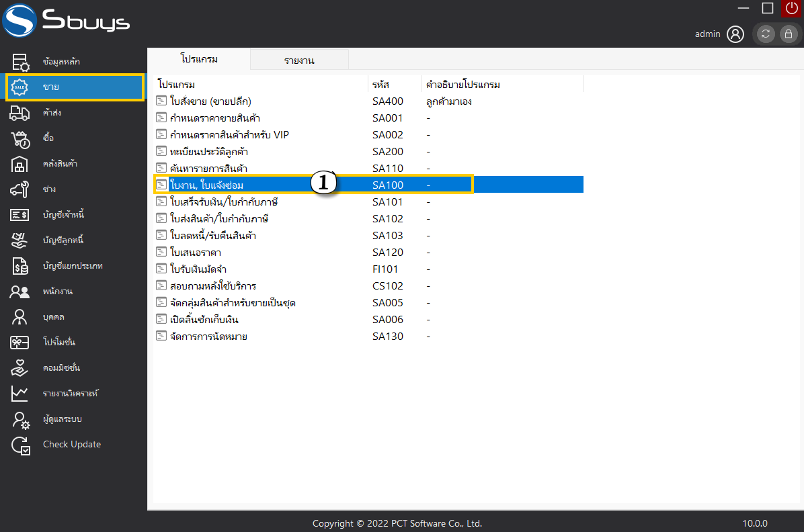Click description cell ลูกค้ามาเอง

click(x=448, y=101)
